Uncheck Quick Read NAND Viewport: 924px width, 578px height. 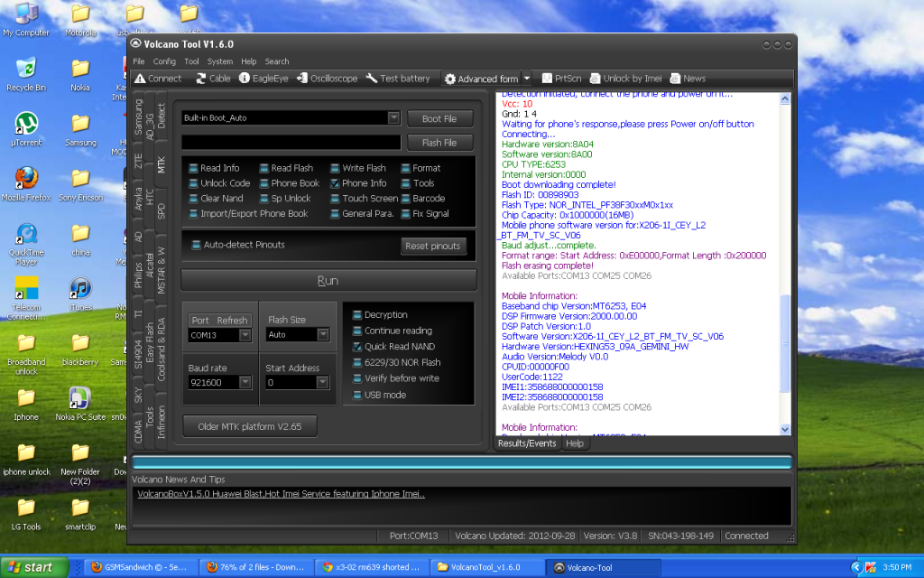pos(357,347)
